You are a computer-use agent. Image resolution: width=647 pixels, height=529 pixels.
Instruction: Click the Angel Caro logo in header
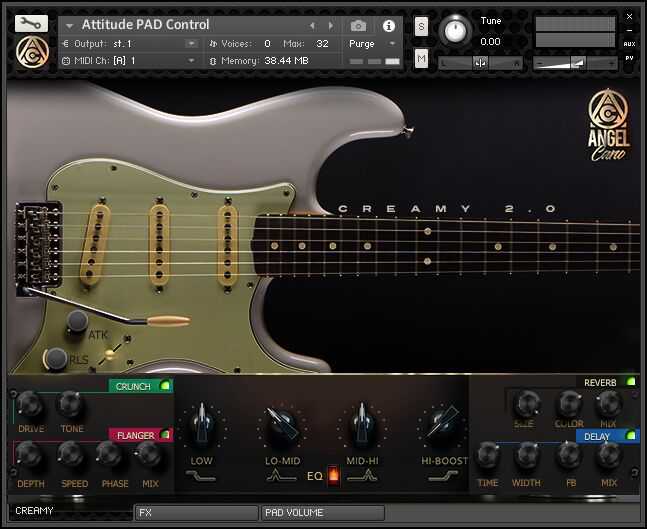(x=32, y=52)
